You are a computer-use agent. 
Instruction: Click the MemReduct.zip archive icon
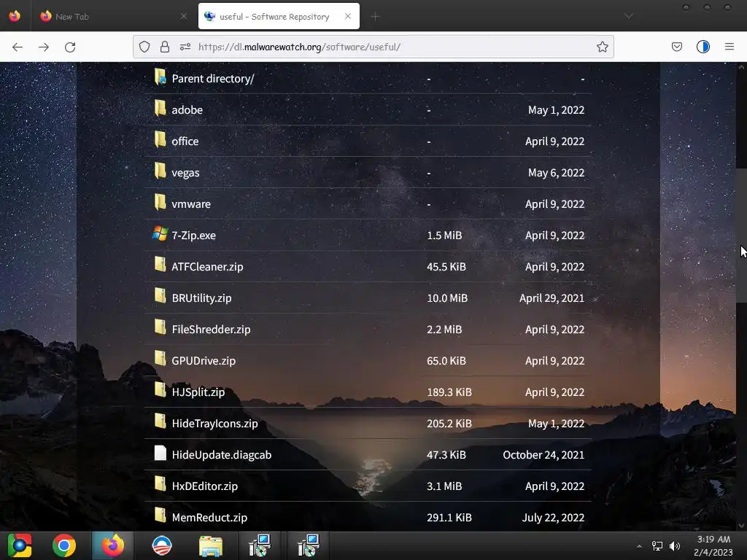160,516
